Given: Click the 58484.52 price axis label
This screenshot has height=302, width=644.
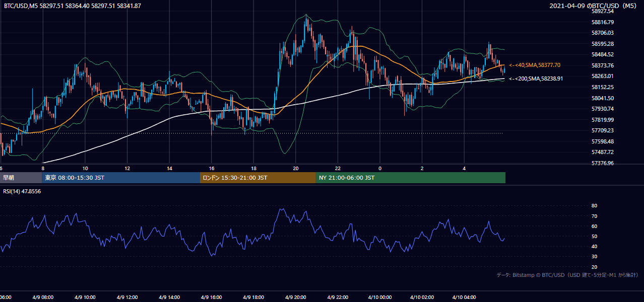Looking at the screenshot, I should click(602, 54).
